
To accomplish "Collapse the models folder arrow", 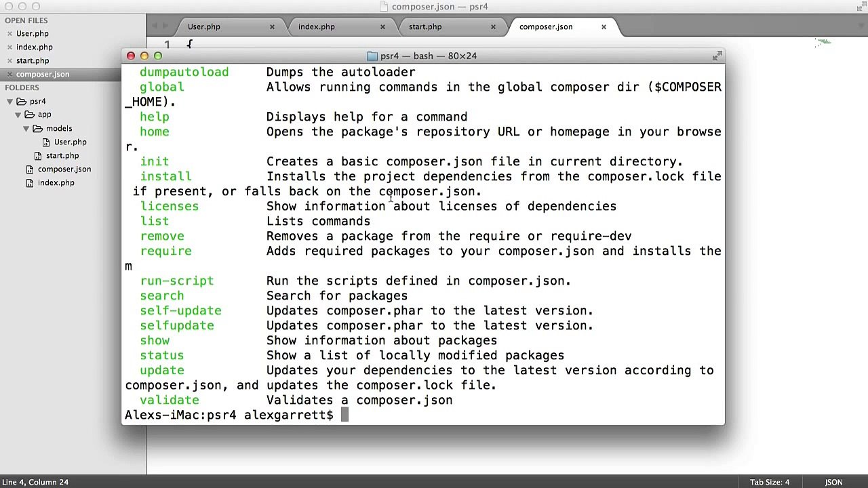I will coord(26,128).
